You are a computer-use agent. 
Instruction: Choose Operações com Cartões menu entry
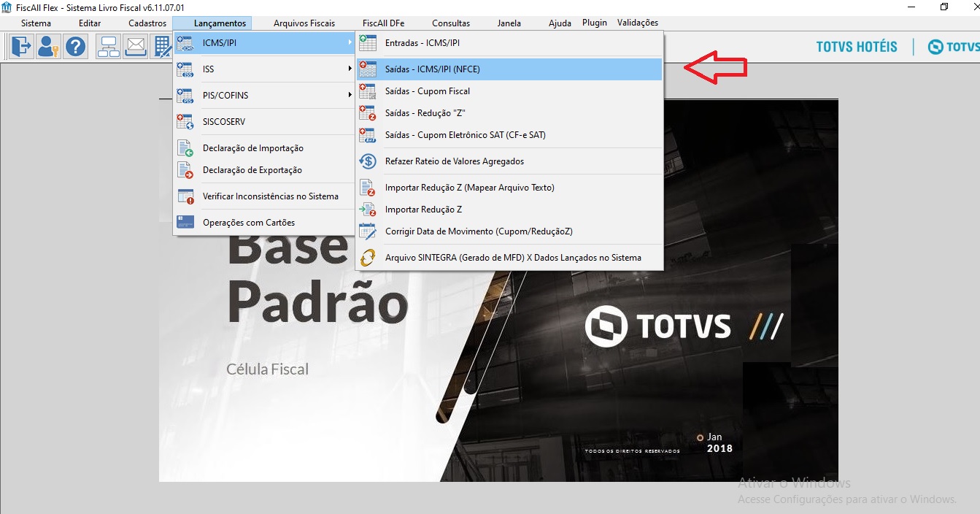pos(264,223)
